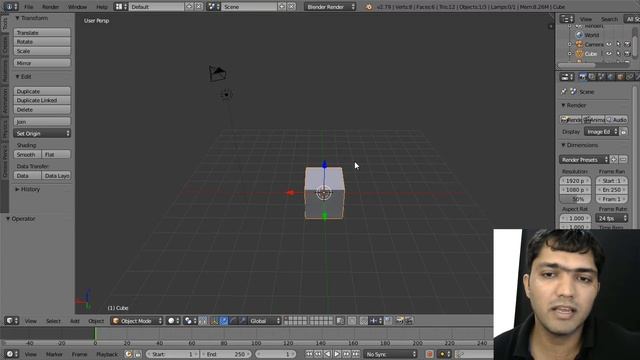
Task: Open the Global transform orientation dropdown
Action: [x=264, y=321]
